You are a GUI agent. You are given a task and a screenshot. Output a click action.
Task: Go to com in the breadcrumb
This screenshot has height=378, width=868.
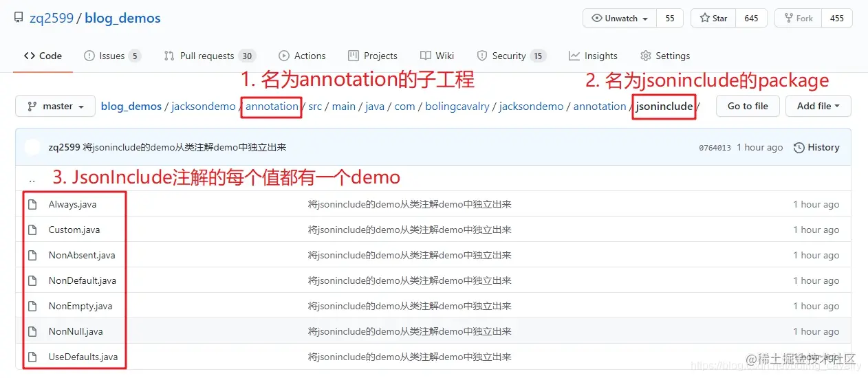[405, 107]
